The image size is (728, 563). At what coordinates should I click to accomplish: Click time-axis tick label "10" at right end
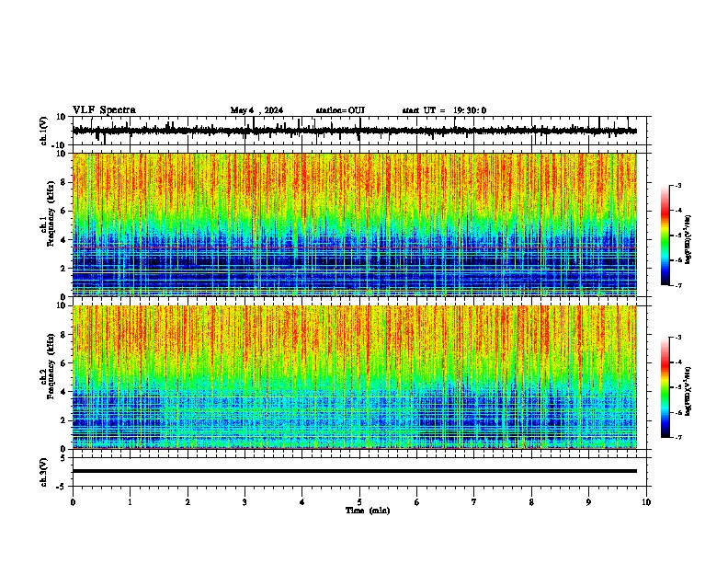tap(646, 502)
